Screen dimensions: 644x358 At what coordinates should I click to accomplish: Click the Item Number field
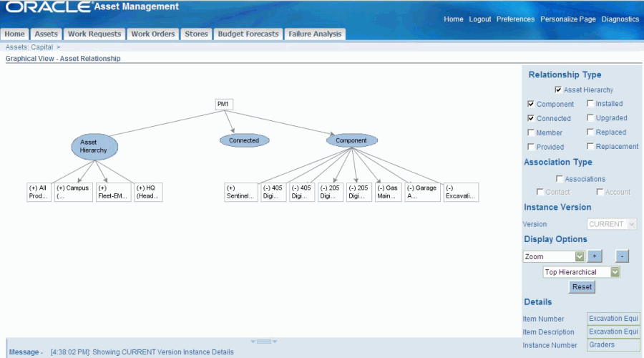(613, 319)
